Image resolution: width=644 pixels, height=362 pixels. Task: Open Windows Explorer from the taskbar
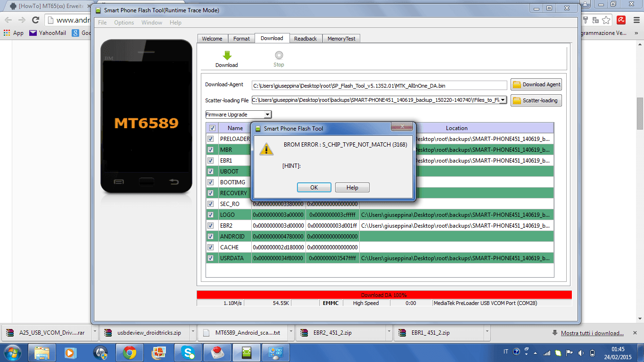42,352
